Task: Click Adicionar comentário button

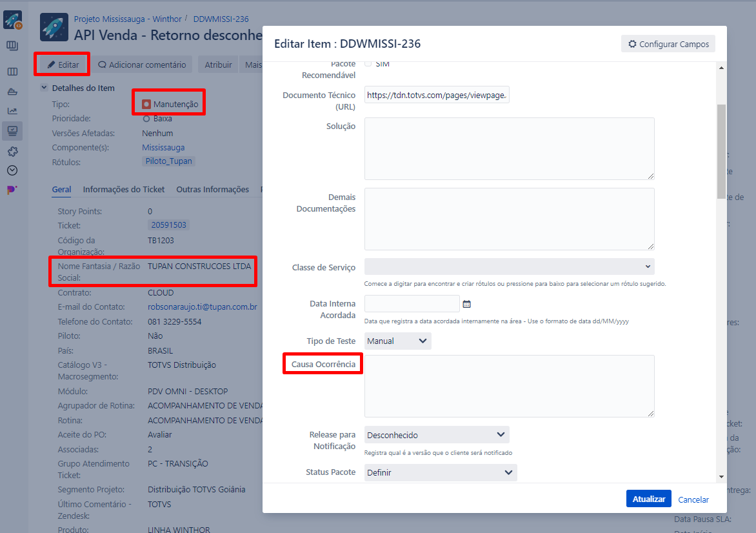Action: coord(142,65)
